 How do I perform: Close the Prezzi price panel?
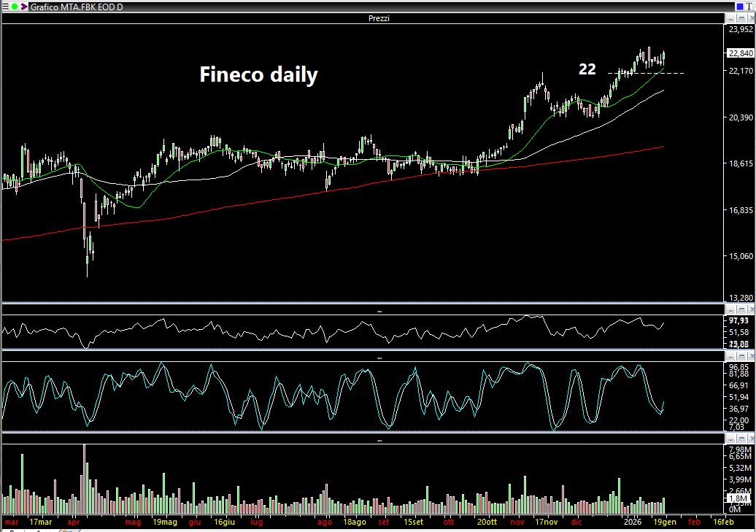(751, 18)
